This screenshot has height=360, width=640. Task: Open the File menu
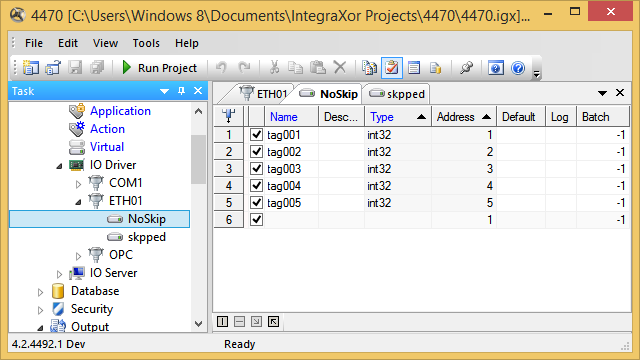click(34, 43)
